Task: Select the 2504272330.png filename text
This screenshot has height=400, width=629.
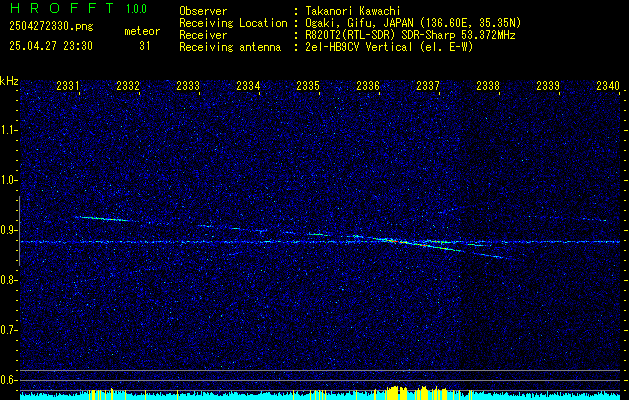Action: [x=51, y=27]
